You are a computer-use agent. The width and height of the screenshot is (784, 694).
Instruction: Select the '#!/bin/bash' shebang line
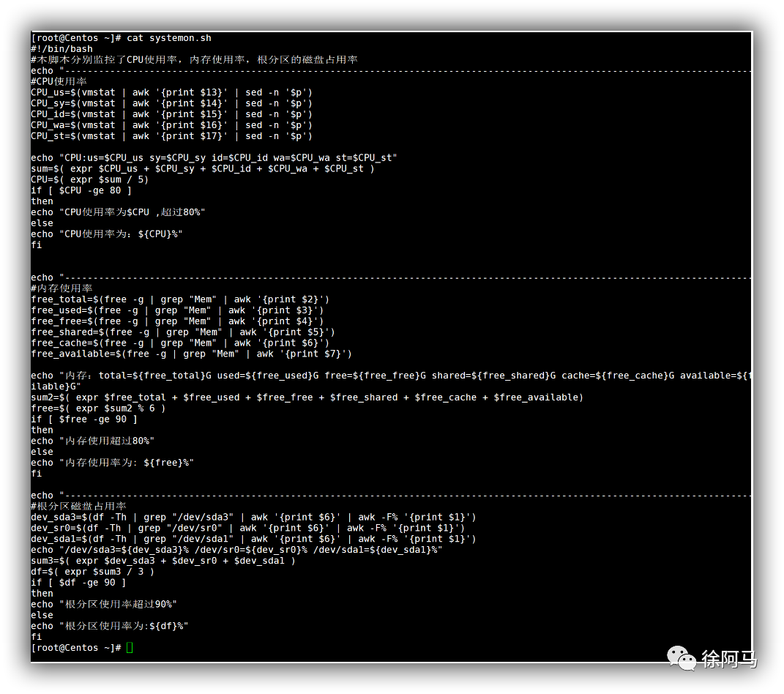point(62,49)
